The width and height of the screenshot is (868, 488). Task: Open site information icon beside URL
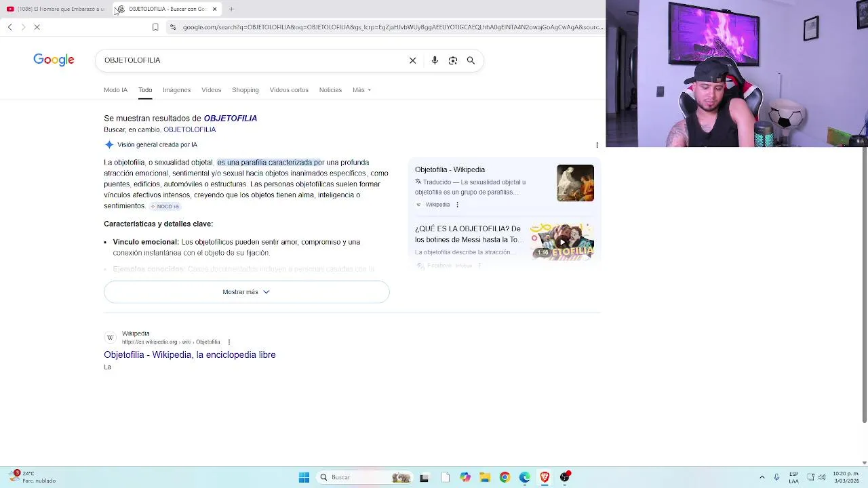(x=173, y=27)
